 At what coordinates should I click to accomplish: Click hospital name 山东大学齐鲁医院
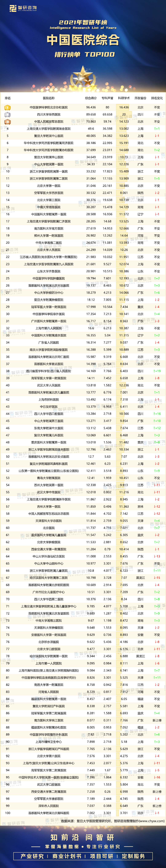[49, 271]
